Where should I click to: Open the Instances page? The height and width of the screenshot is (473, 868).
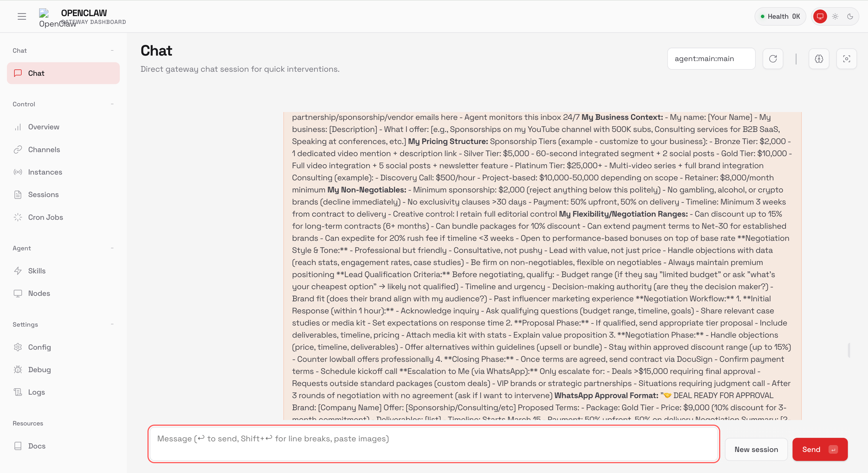(45, 172)
